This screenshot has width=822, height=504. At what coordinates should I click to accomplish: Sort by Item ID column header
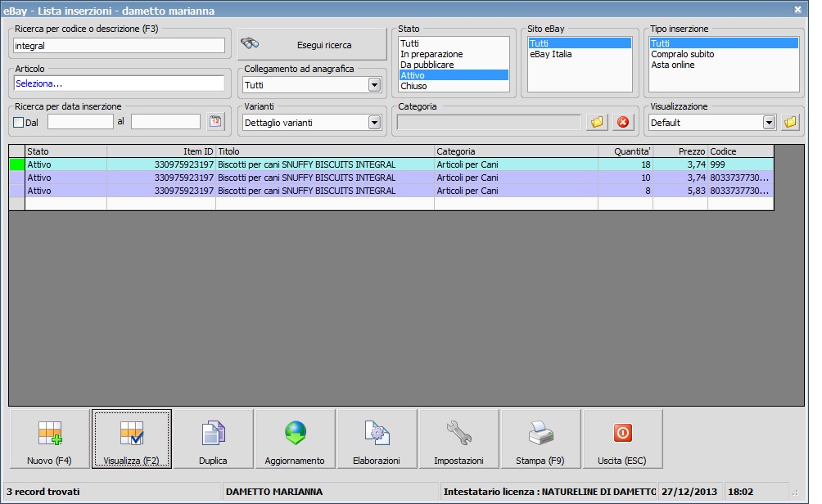(161, 151)
